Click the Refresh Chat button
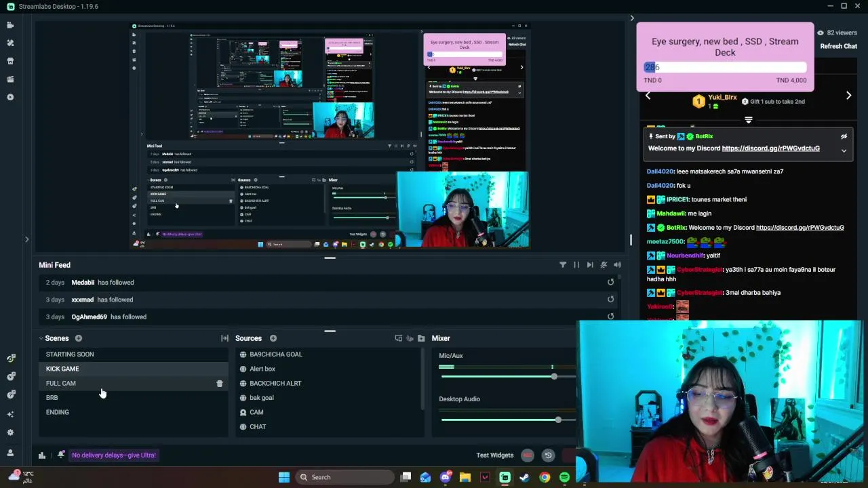The image size is (868, 488). pos(838,46)
